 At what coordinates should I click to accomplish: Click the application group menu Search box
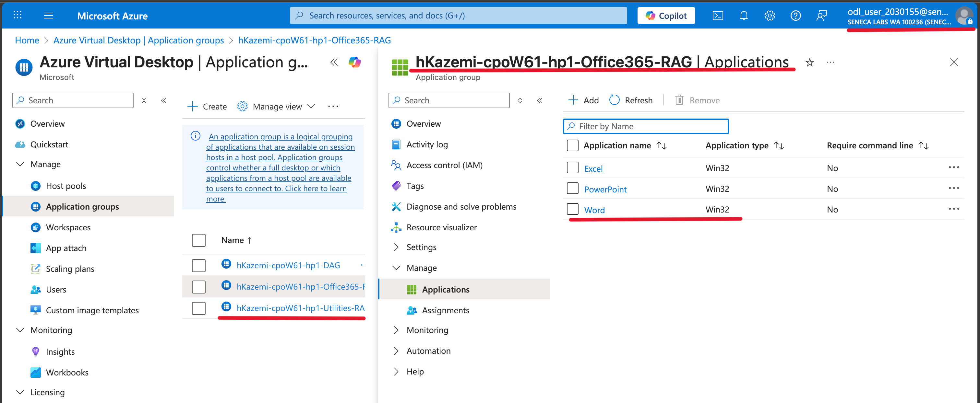449,100
